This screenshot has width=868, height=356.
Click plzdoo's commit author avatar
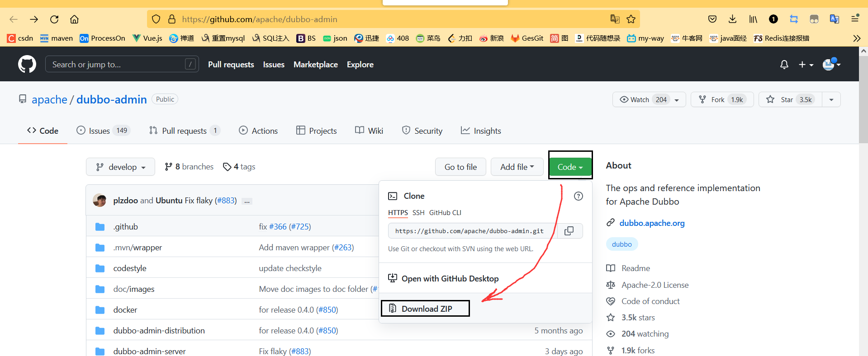point(100,200)
